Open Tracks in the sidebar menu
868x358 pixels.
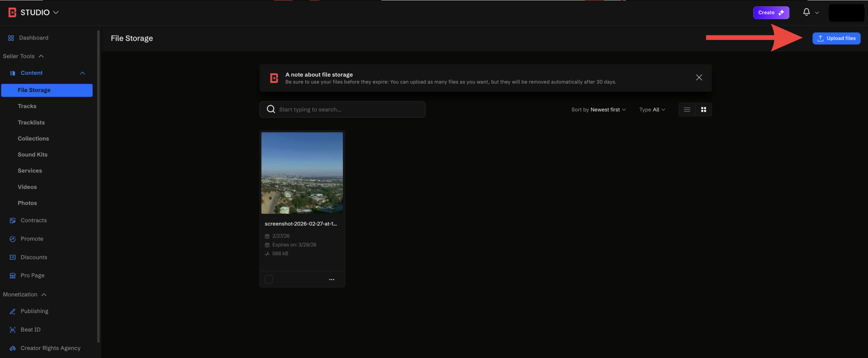27,106
